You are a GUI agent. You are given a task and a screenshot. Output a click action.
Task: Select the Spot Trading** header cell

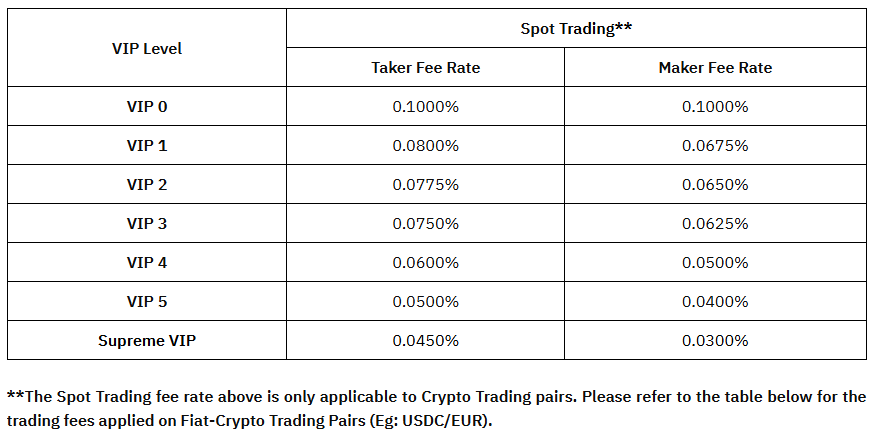[576, 29]
